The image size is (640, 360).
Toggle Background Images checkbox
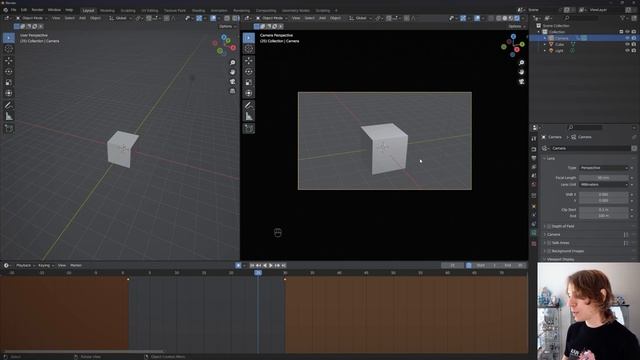click(x=549, y=251)
